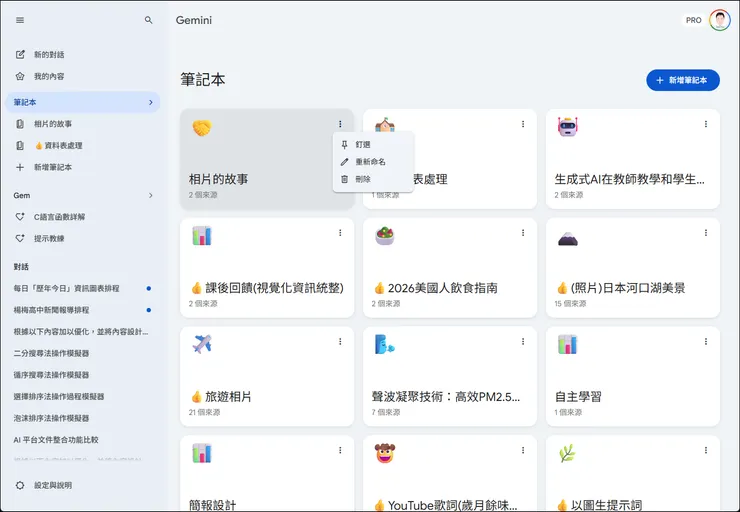Image resolution: width=740 pixels, height=512 pixels.
Task: Click the sidebar search icon
Action: pyautogui.click(x=149, y=20)
